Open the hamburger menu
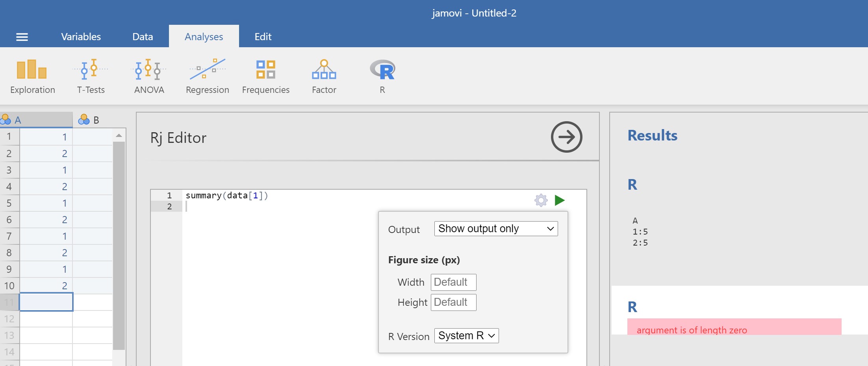Image resolution: width=868 pixels, height=366 pixels. click(x=22, y=36)
